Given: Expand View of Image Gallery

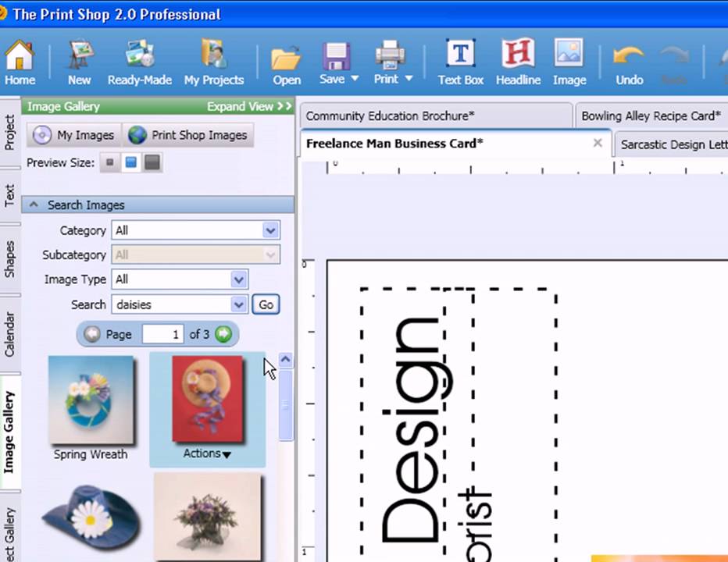Looking at the screenshot, I should pyautogui.click(x=249, y=107).
